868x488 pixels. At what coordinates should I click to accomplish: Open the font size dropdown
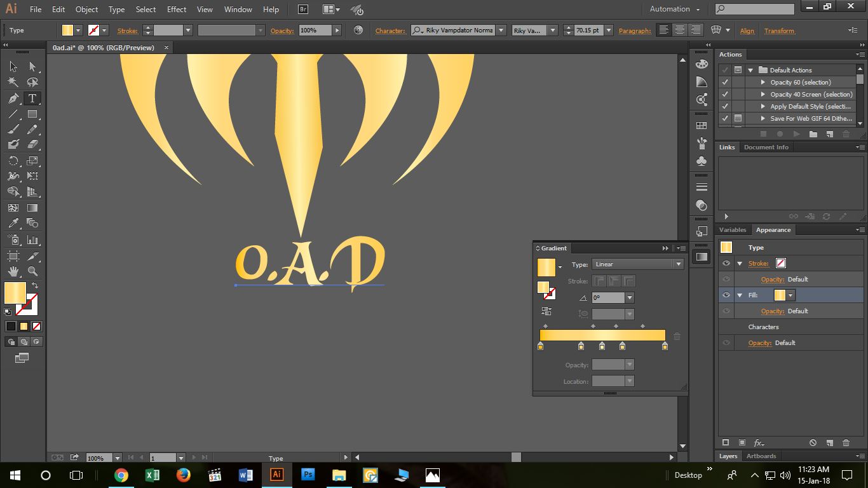609,30
